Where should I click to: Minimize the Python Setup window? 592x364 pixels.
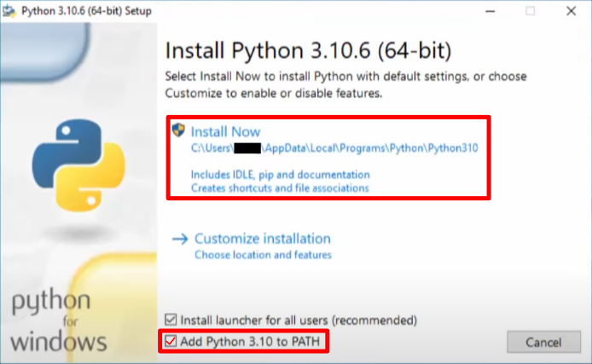pyautogui.click(x=490, y=11)
